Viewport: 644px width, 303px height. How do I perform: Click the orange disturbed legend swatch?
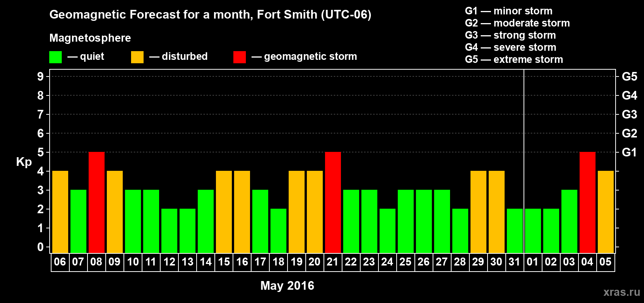pyautogui.click(x=137, y=57)
